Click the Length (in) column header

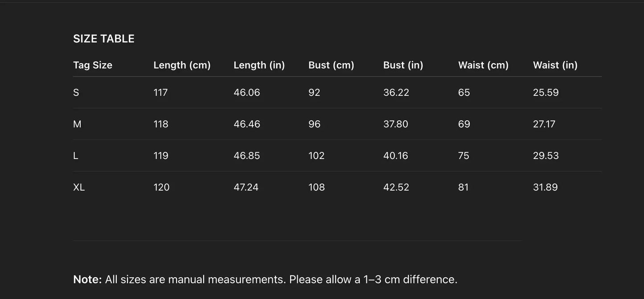pyautogui.click(x=259, y=65)
